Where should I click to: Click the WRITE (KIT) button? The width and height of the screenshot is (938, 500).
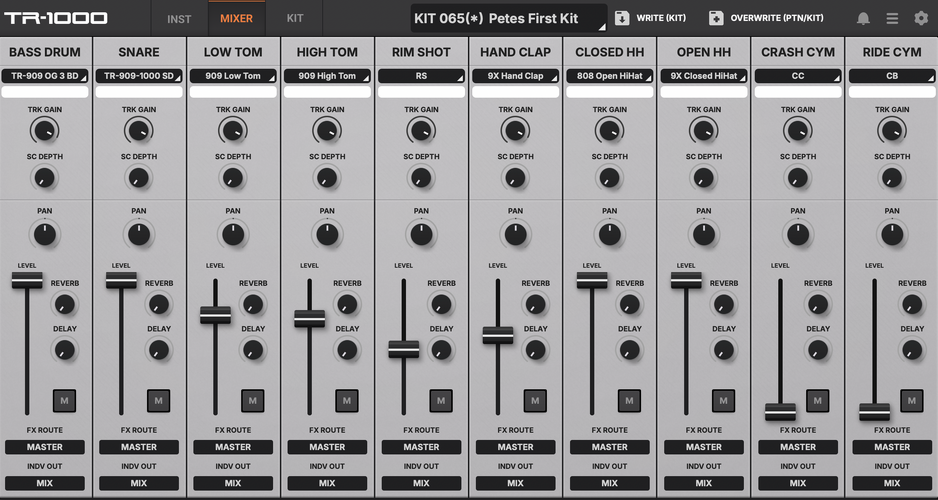650,19
